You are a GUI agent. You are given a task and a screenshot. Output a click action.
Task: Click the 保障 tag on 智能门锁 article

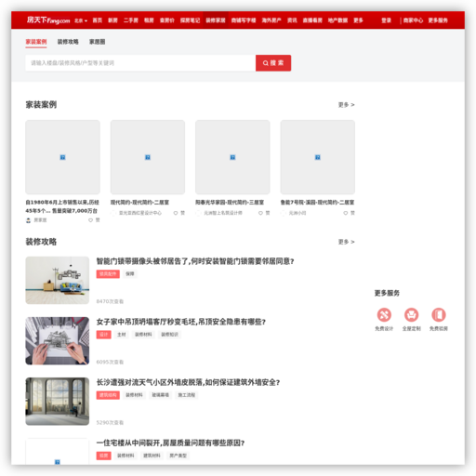pyautogui.click(x=130, y=274)
